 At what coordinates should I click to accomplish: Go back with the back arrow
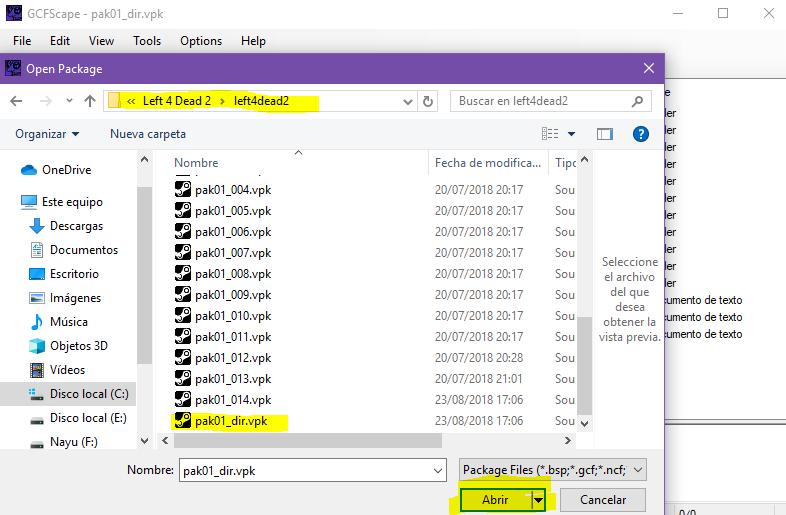tap(16, 101)
